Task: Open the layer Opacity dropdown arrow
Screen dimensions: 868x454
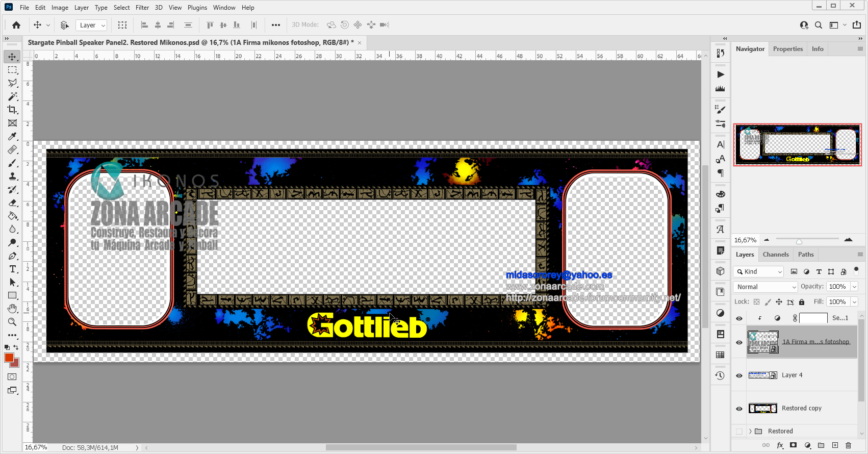Action: click(854, 287)
